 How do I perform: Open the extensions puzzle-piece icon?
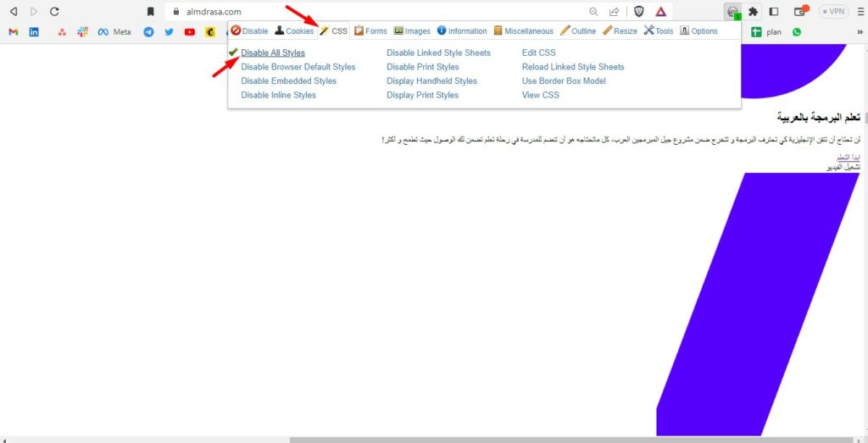click(753, 11)
